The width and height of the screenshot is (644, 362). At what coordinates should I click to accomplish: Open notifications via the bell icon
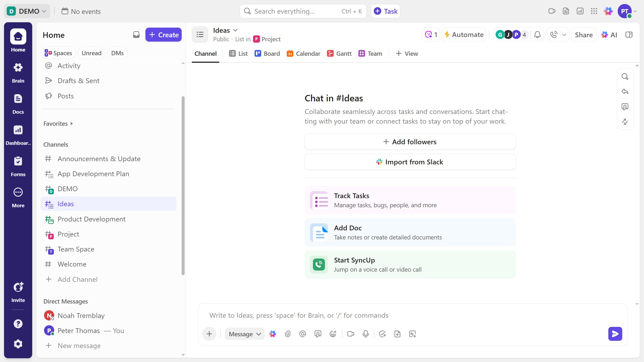(537, 34)
